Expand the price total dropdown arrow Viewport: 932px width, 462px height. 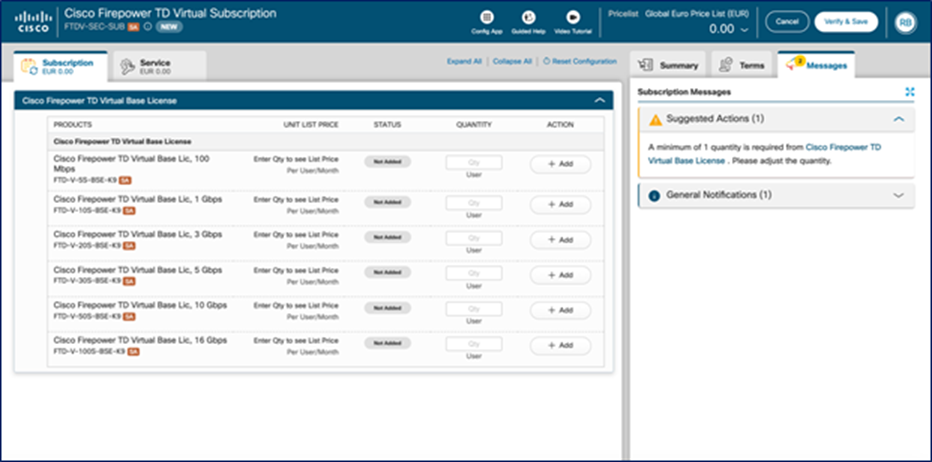[744, 29]
